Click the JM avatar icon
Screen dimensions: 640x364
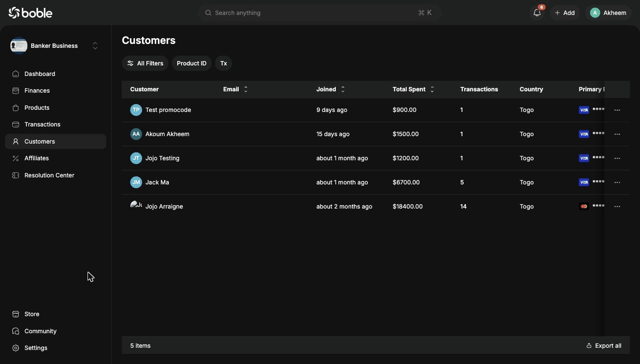point(136,182)
